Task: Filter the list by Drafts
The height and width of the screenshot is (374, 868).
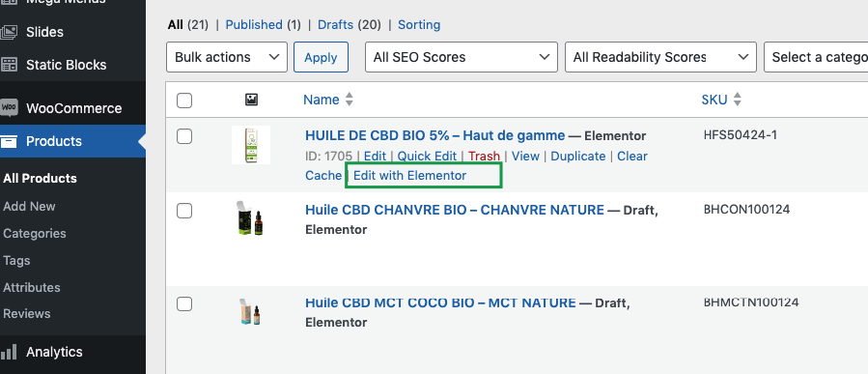Action: [335, 25]
